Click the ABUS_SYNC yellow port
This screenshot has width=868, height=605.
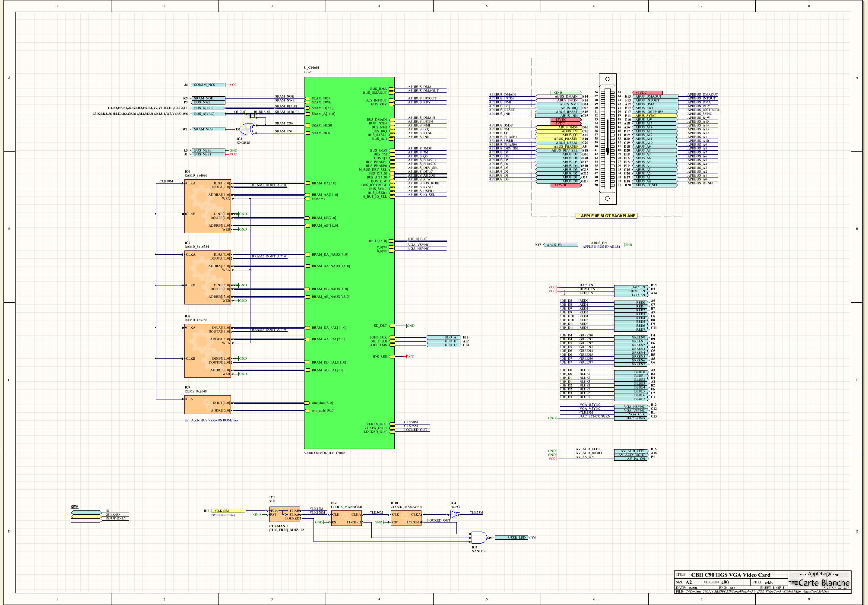(656, 116)
